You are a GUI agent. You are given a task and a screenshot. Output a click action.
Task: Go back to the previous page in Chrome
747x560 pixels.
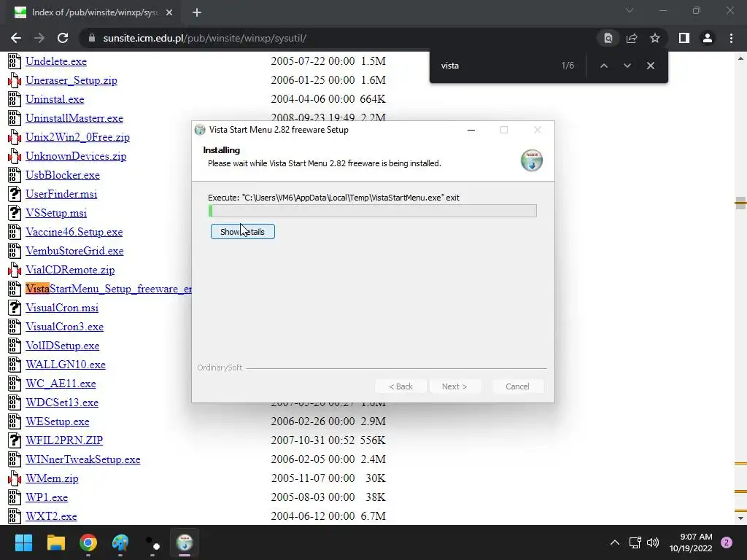point(16,38)
